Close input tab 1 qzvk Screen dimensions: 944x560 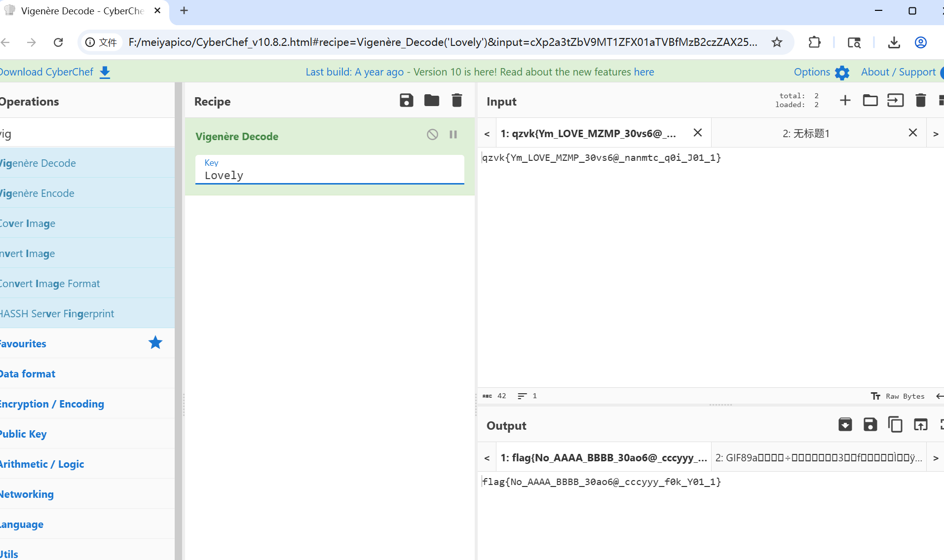point(697,133)
